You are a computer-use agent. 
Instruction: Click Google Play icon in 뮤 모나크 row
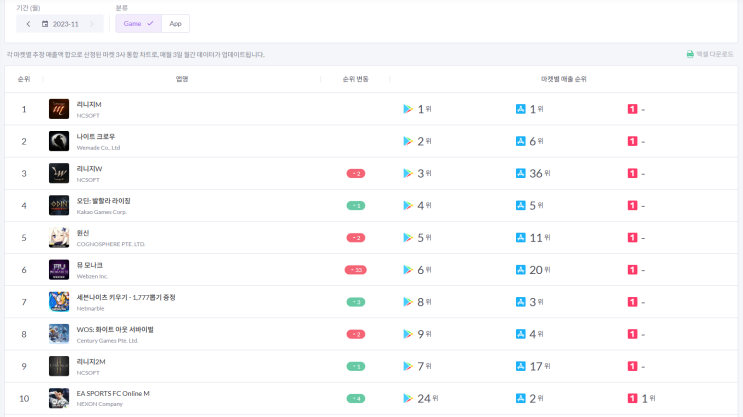[408, 270]
